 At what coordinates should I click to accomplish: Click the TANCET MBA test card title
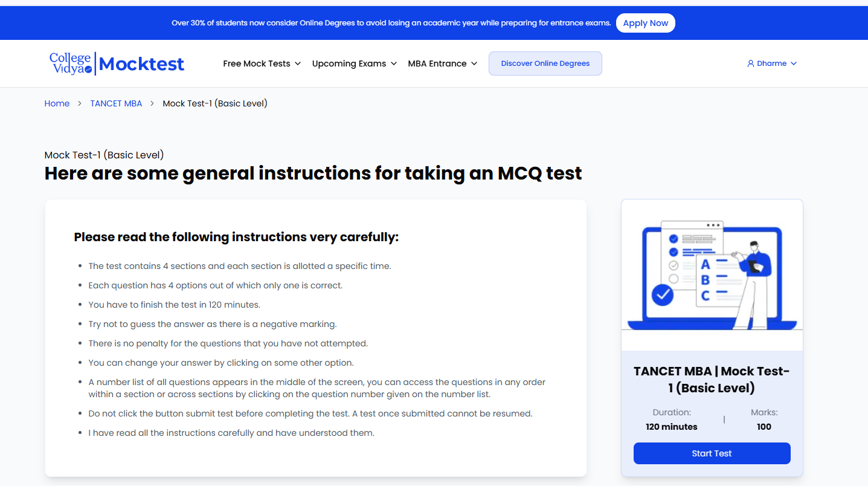point(712,380)
